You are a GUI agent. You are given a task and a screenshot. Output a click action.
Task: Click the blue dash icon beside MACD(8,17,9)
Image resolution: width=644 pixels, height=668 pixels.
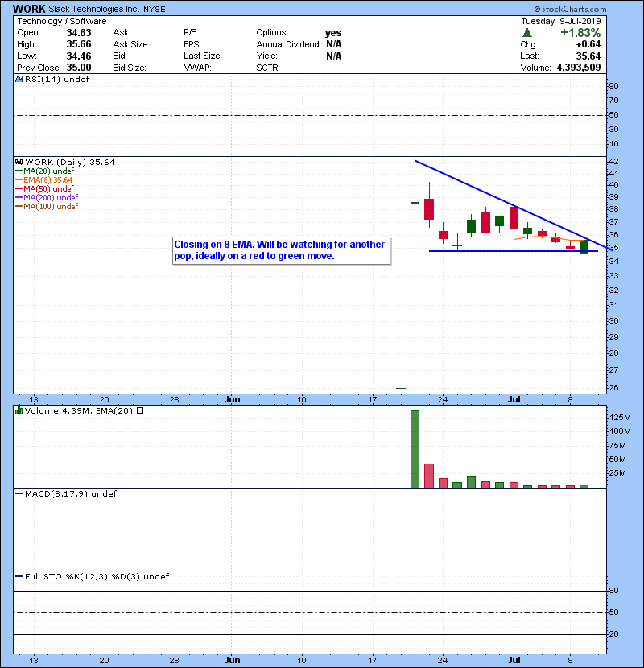click(x=19, y=493)
